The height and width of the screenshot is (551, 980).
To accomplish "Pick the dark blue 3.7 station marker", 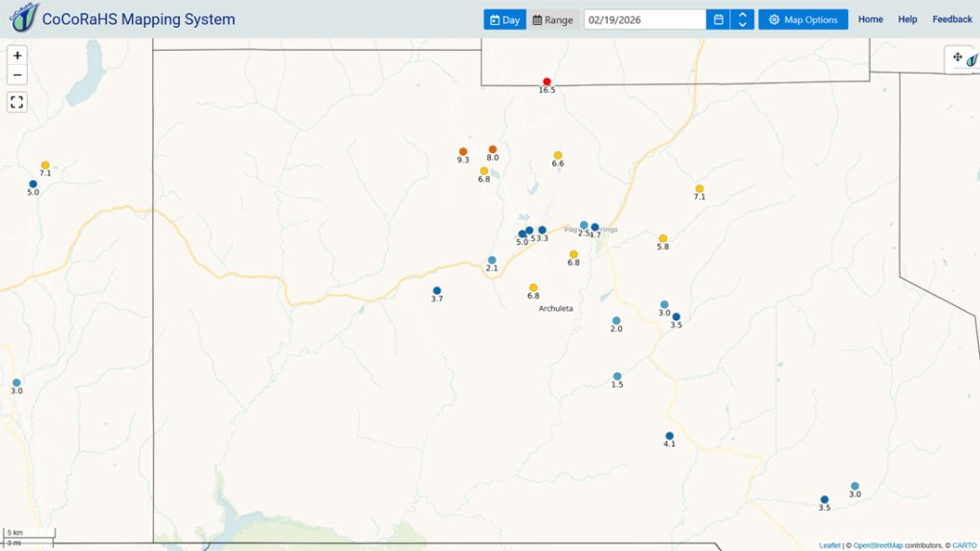I will coord(436,291).
